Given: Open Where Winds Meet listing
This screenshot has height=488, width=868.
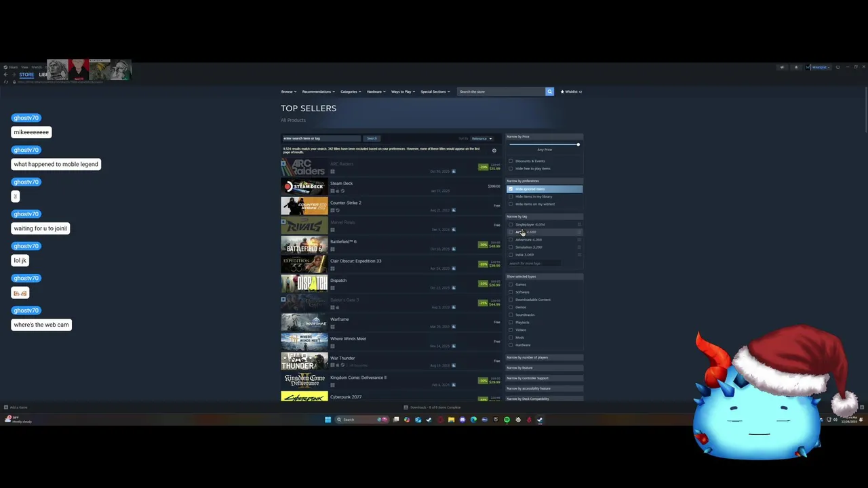Looking at the screenshot, I should click(x=392, y=342).
